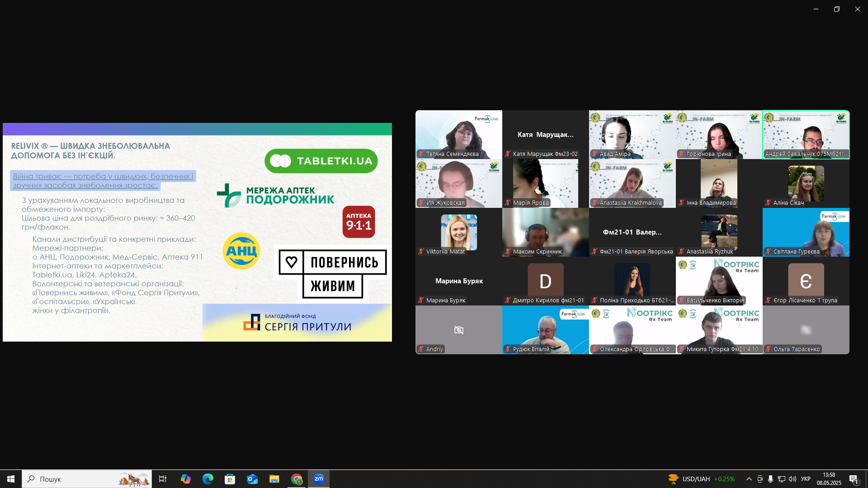
Task: Launch Copilot from the taskbar
Action: click(x=186, y=479)
